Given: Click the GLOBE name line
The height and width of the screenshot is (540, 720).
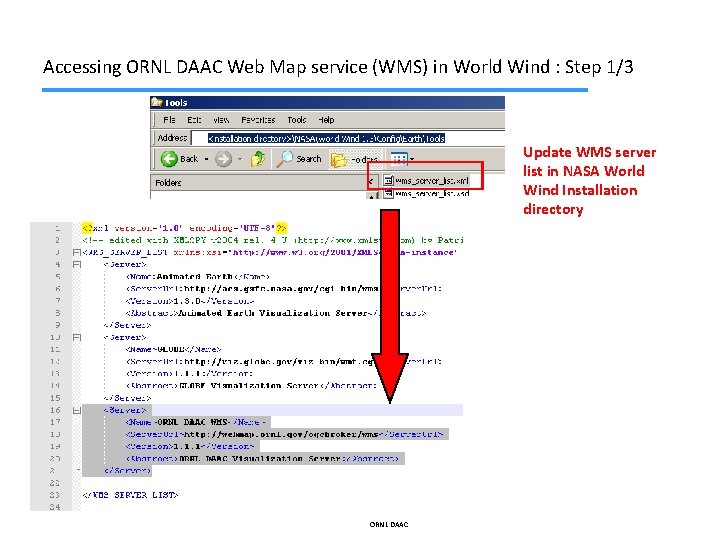Looking at the screenshot, I should pos(173,349).
